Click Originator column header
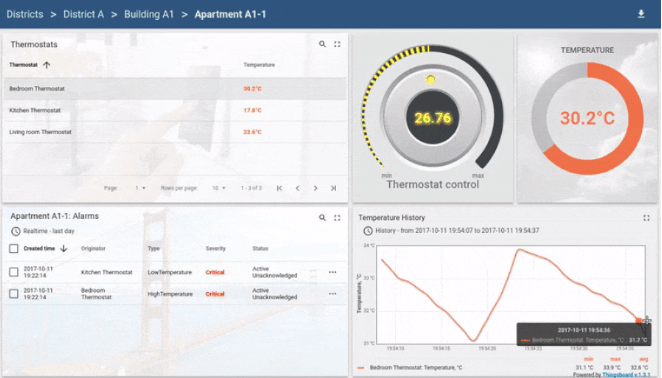 pyautogui.click(x=93, y=248)
